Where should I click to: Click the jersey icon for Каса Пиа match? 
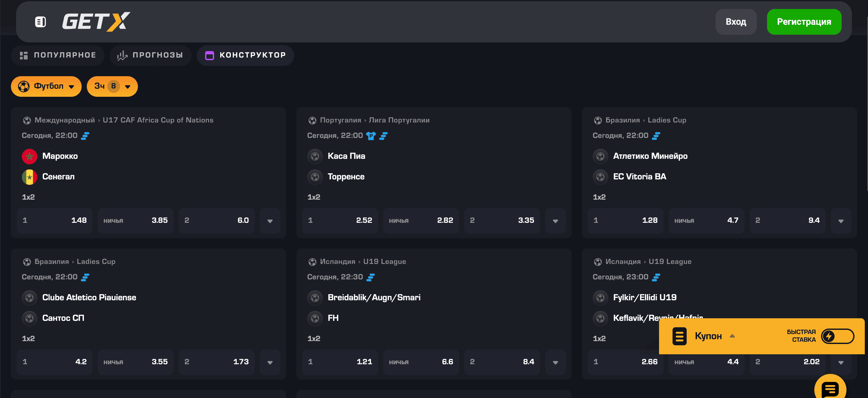[x=371, y=135]
